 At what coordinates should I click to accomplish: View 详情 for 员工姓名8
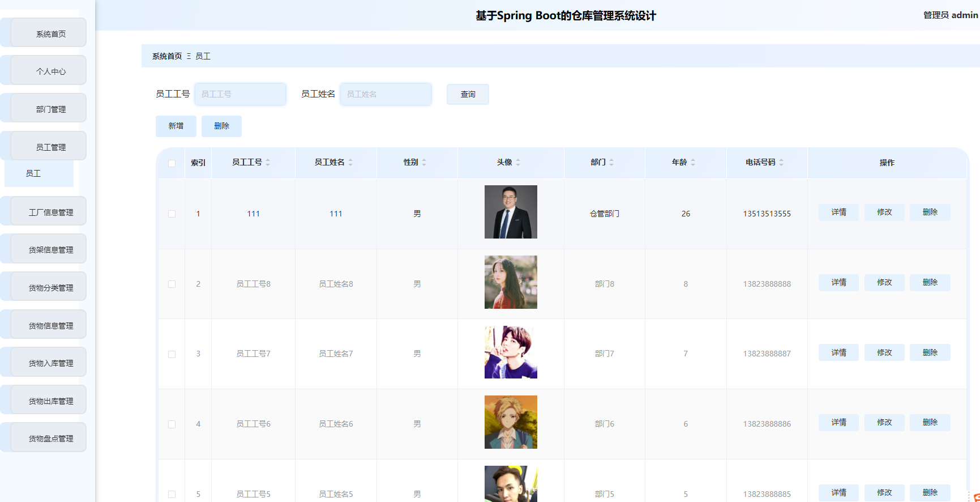click(x=838, y=282)
